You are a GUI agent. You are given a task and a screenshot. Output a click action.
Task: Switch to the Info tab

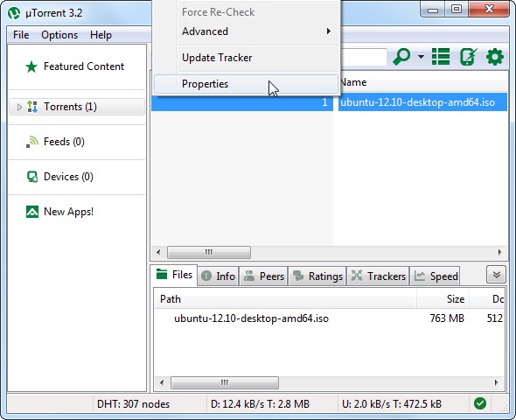tap(218, 276)
